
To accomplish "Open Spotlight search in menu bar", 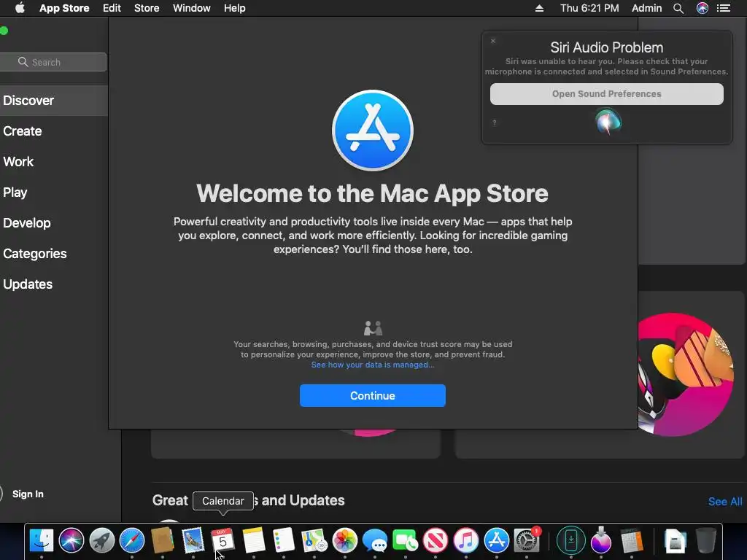I will pyautogui.click(x=678, y=8).
